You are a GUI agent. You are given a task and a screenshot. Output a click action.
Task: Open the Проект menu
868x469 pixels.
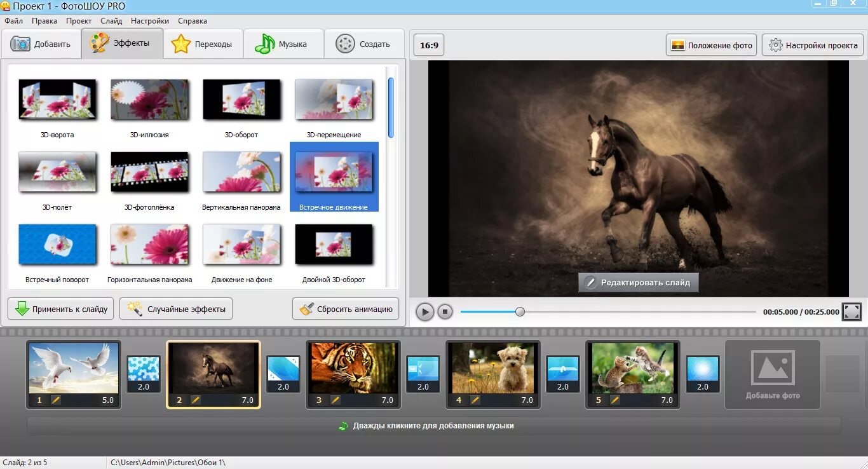pyautogui.click(x=79, y=21)
